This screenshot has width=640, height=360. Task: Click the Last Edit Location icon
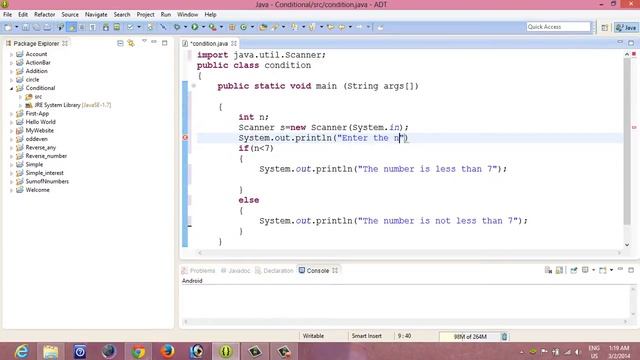[330, 27]
